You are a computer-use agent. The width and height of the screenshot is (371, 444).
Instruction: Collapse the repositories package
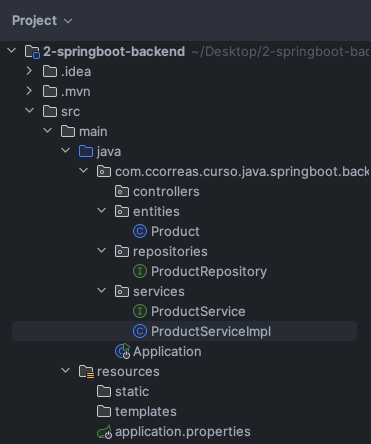tap(102, 251)
